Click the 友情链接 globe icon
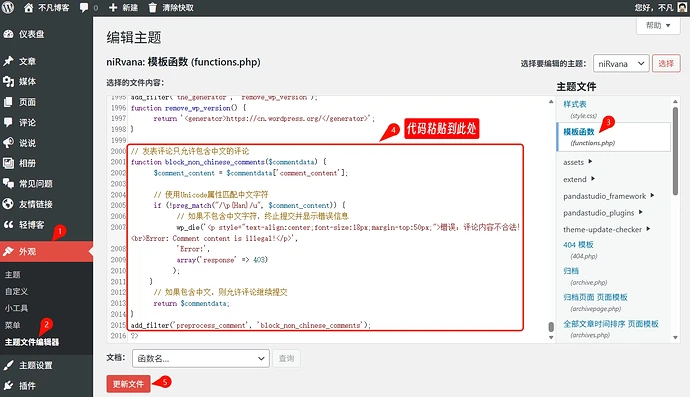Image resolution: width=690 pixels, height=397 pixels. coord(8,204)
